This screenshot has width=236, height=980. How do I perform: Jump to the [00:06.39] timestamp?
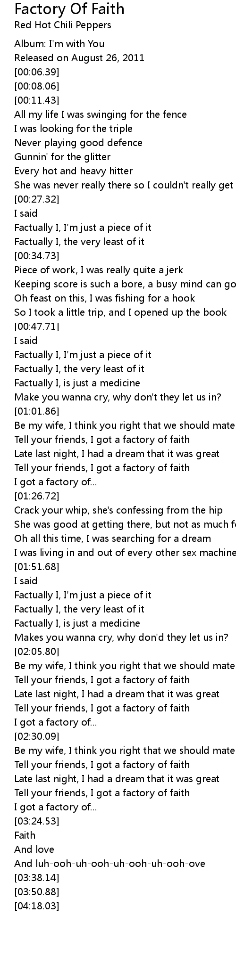(x=37, y=72)
